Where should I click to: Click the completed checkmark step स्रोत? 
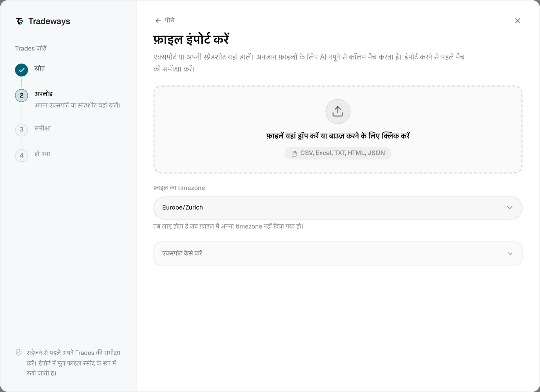click(x=21, y=70)
